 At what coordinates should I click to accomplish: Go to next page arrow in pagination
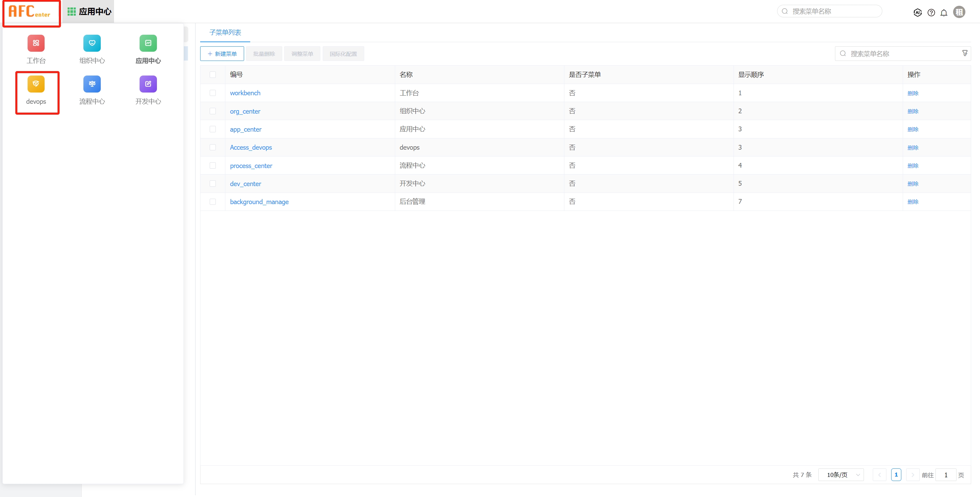(912, 475)
